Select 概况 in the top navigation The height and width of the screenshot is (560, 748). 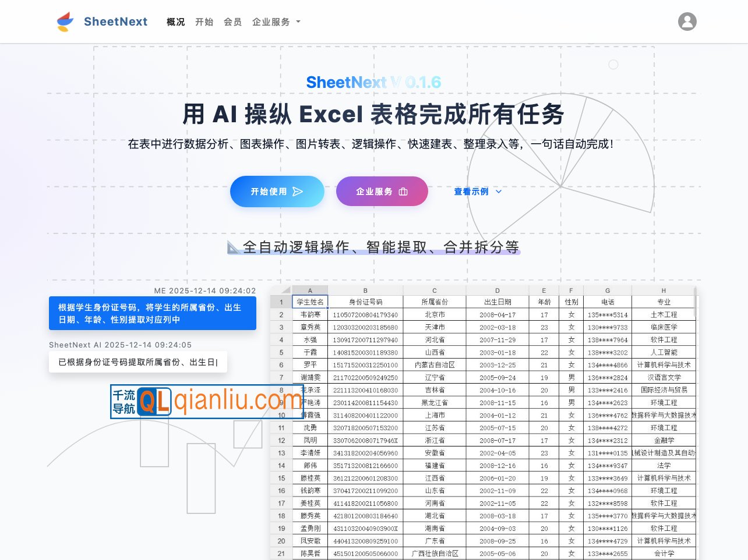[x=175, y=22]
